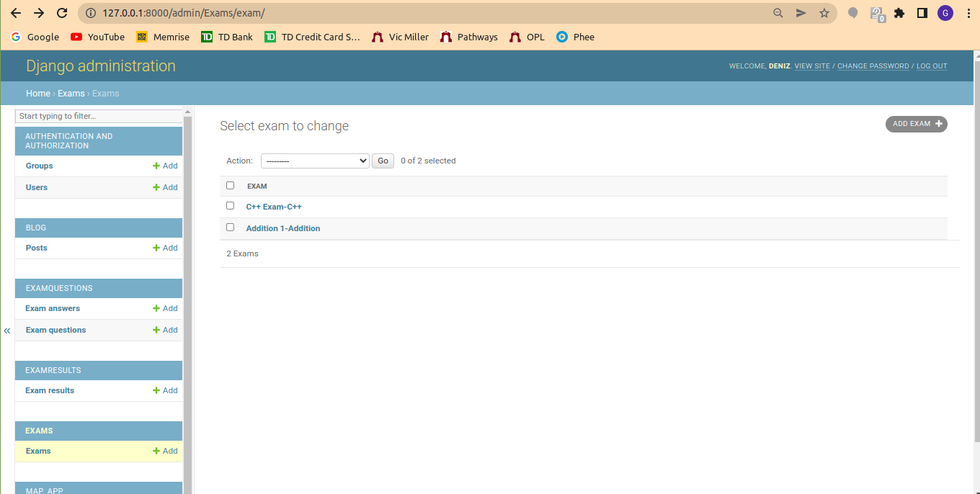980x494 pixels.
Task: Click the plus Add link for Exams
Action: click(x=165, y=451)
